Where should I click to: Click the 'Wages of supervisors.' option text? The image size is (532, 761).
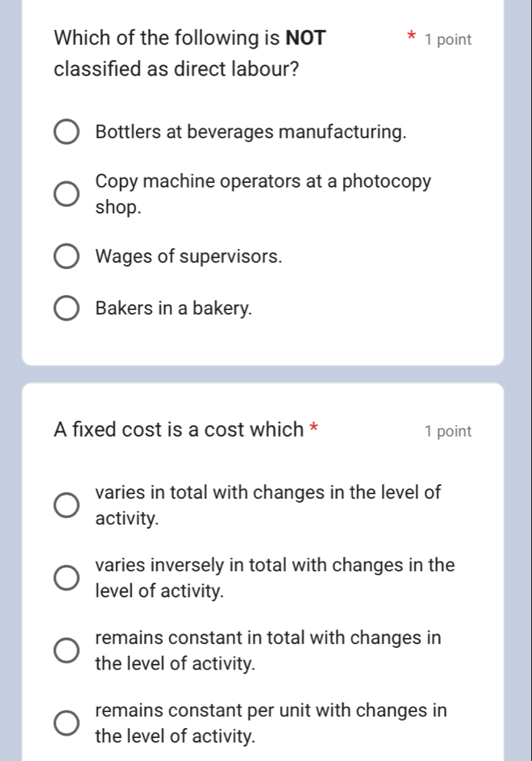[189, 257]
